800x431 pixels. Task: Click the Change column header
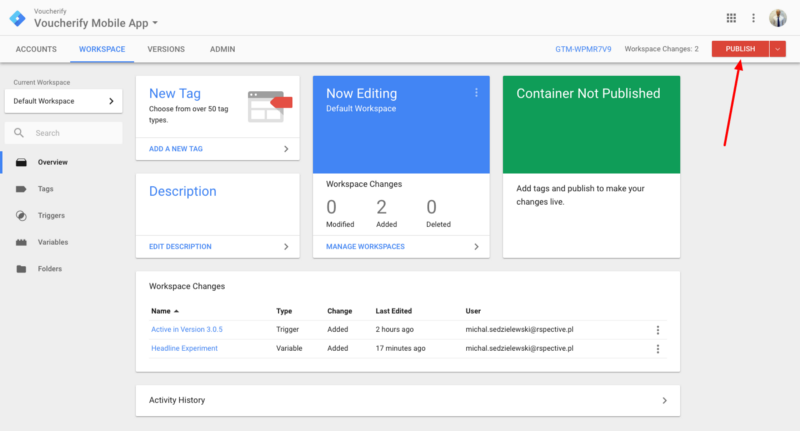coord(340,311)
